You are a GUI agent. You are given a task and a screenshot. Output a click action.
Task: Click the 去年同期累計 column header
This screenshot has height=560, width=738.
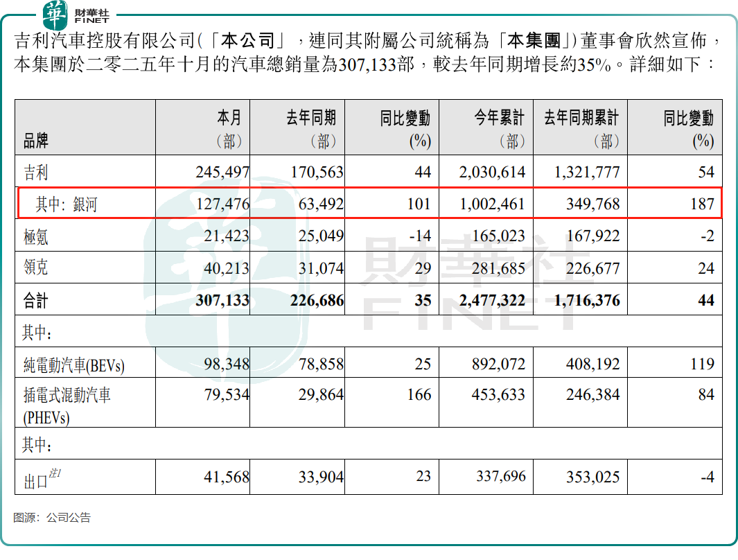tap(581, 129)
